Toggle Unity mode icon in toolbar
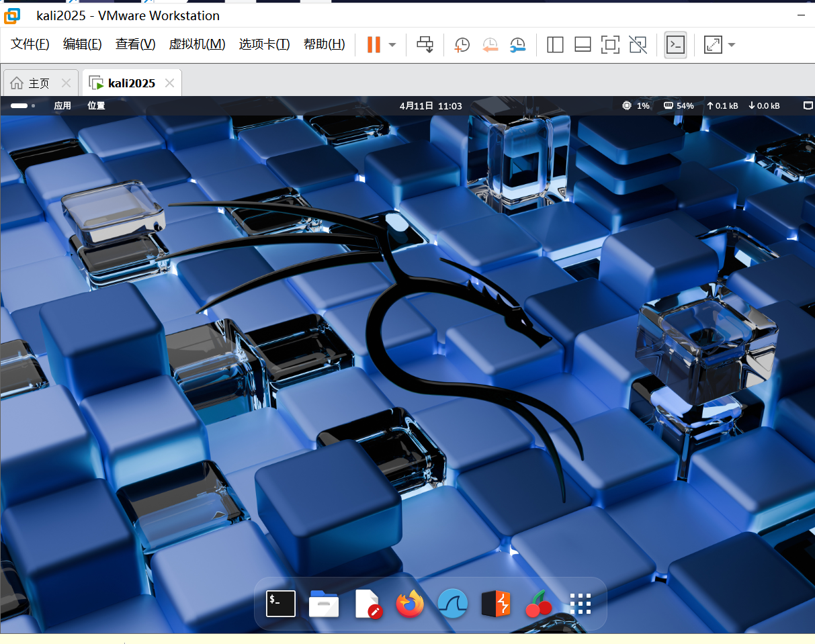Viewport: 815px width, 644px height. (x=638, y=45)
